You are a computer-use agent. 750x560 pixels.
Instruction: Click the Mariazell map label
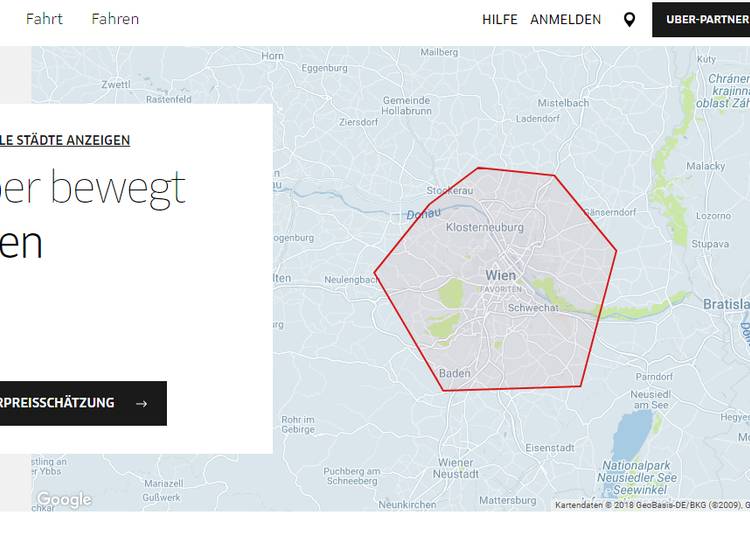click(164, 483)
